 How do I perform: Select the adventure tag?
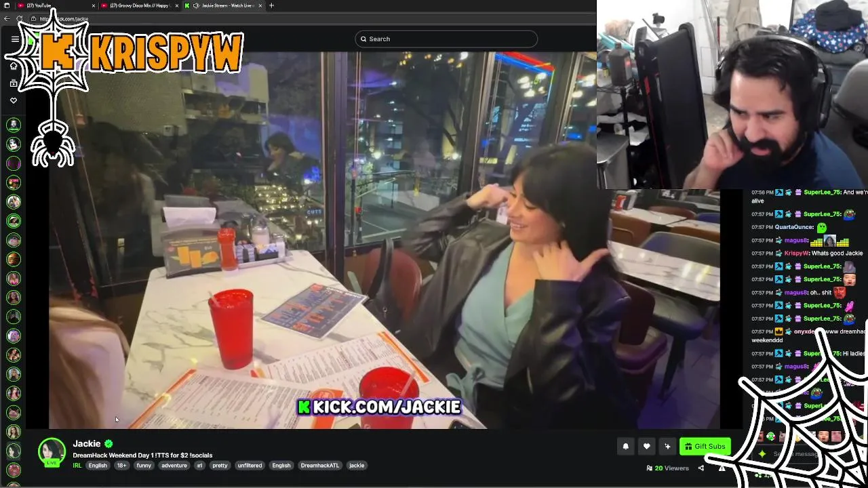pyautogui.click(x=174, y=466)
